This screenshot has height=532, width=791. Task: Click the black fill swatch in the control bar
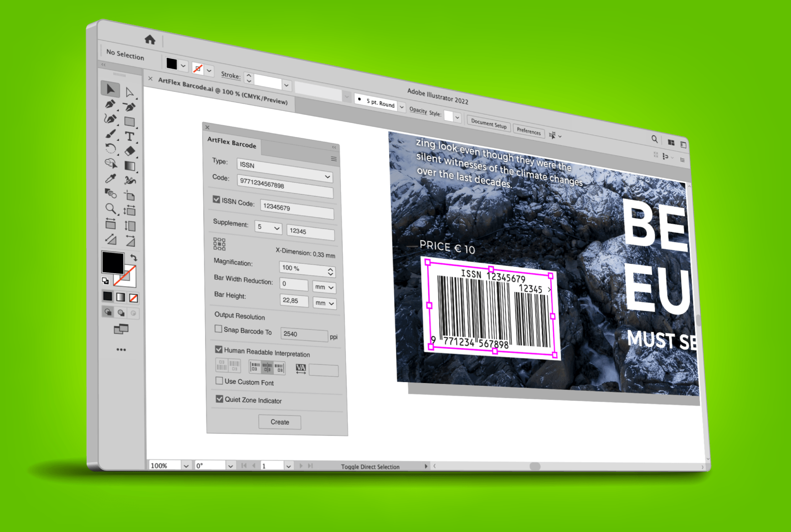point(172,63)
